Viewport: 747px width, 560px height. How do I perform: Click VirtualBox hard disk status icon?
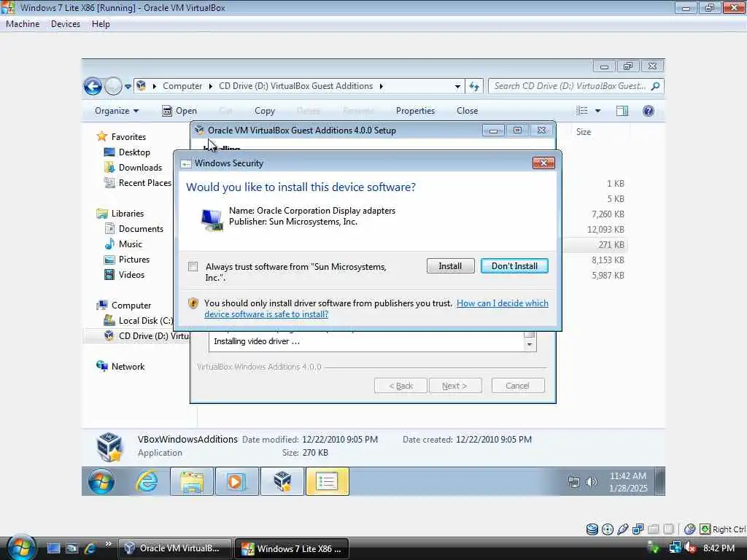pyautogui.click(x=592, y=529)
